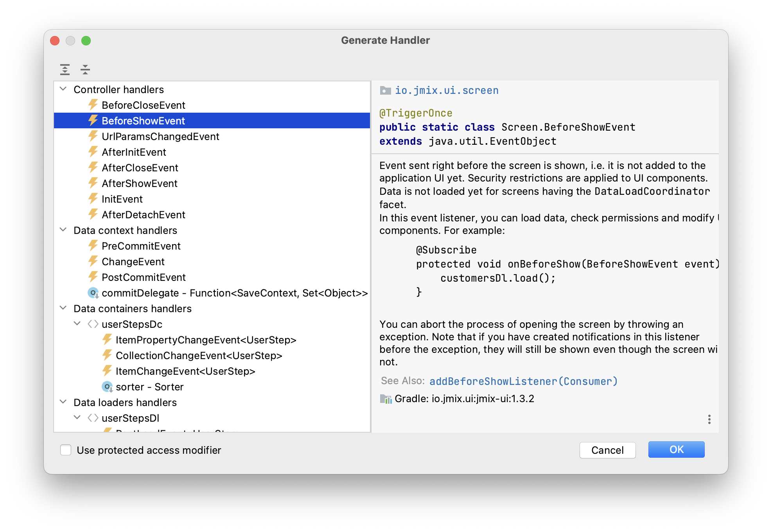
Task: Enable Use protected access modifier checkbox
Action: [66, 450]
